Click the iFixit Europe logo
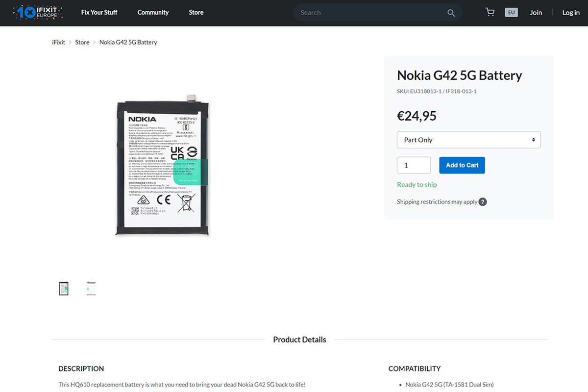The height and width of the screenshot is (392, 588). tap(38, 12)
